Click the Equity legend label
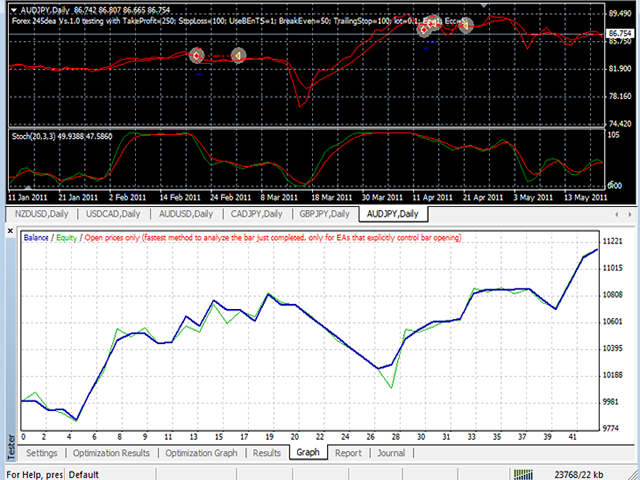Image resolution: width=640 pixels, height=480 pixels. click(67, 238)
